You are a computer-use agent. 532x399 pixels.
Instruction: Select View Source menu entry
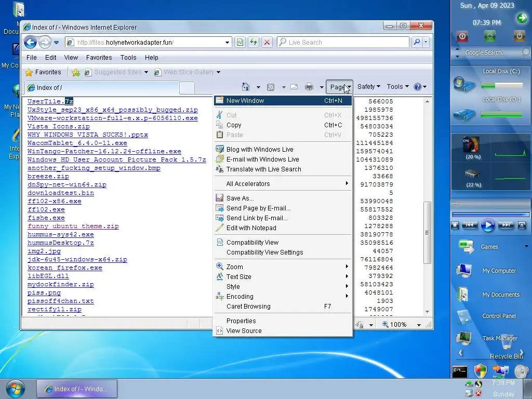click(282, 330)
